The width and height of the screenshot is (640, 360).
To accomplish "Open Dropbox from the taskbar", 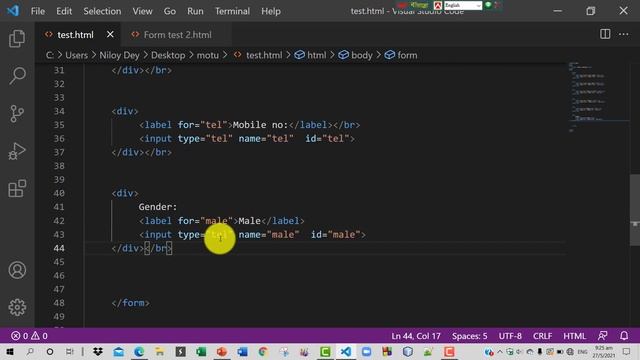I will 98,351.
